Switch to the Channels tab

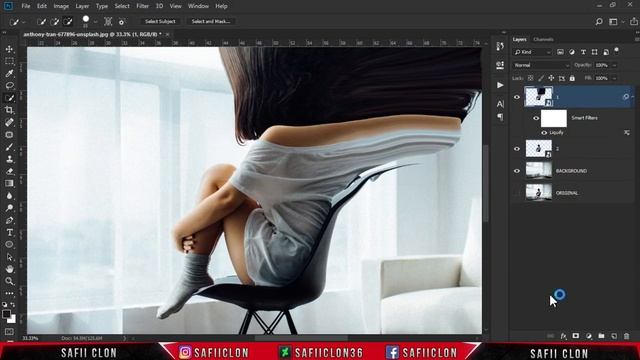(x=543, y=39)
